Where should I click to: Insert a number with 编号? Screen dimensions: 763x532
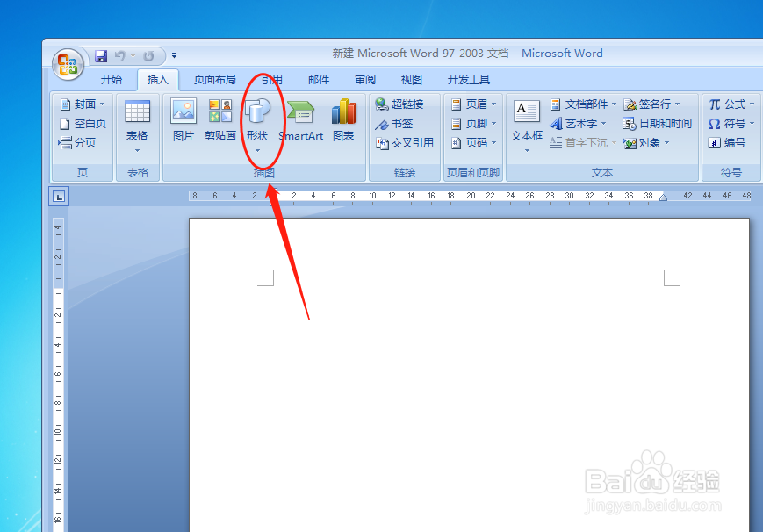tap(727, 143)
